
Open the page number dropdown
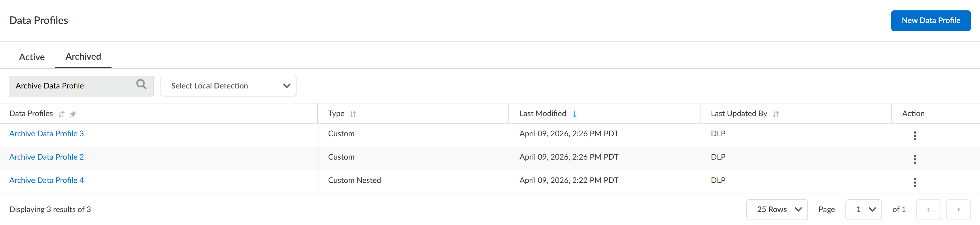863,209
